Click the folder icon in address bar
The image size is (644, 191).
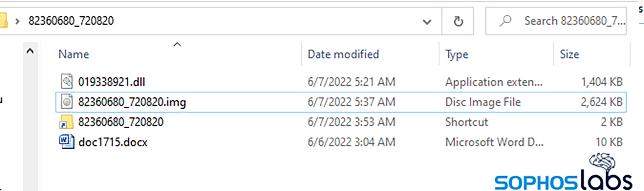point(4,21)
